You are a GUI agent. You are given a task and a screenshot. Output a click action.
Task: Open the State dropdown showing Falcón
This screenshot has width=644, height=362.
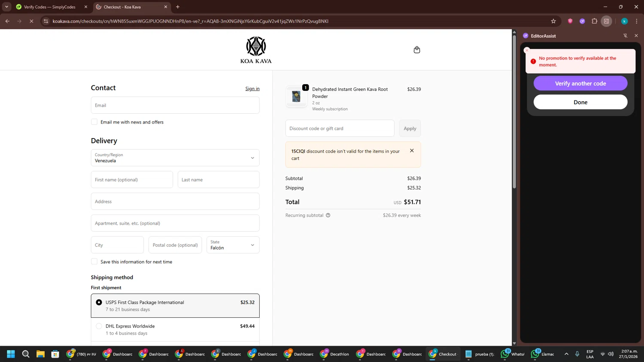coord(233,245)
